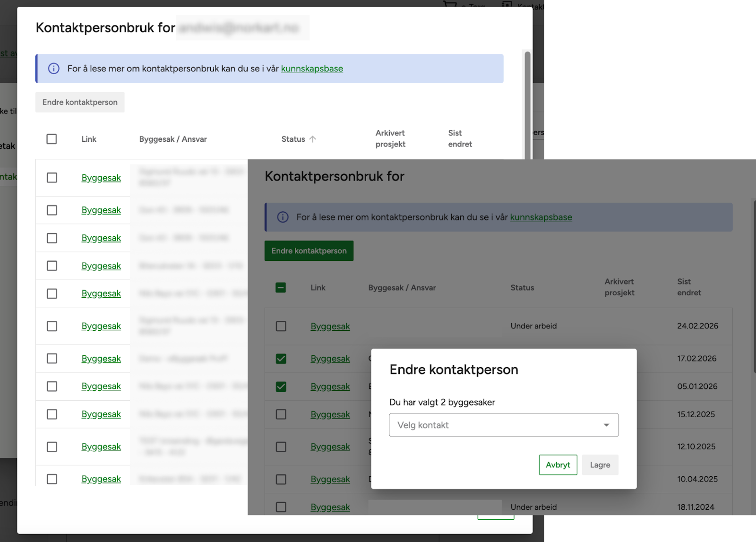Viewport: 756px width, 542px height.
Task: Open the Byggesak link dated 24.02.2026
Action: point(330,327)
